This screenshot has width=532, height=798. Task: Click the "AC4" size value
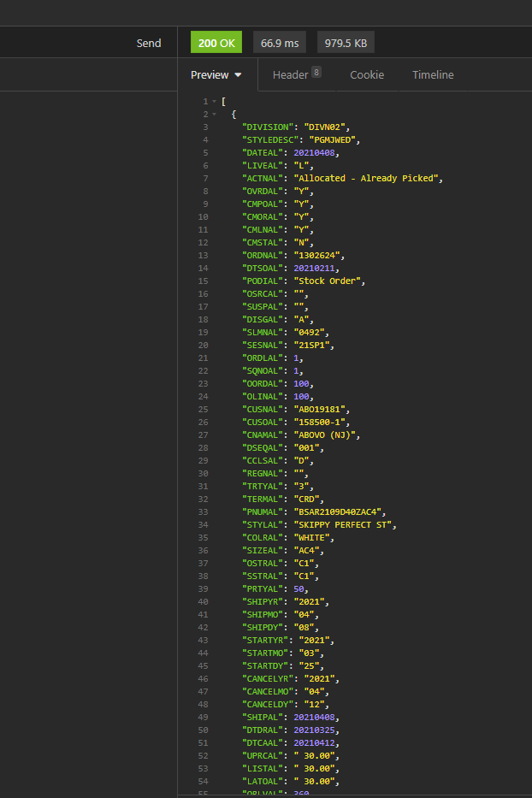[x=306, y=551]
